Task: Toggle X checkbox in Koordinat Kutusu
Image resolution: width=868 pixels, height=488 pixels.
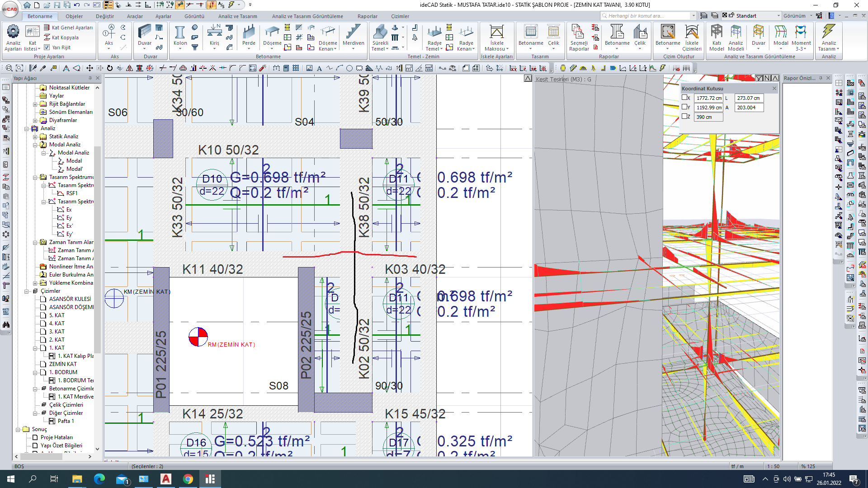Action: (684, 98)
